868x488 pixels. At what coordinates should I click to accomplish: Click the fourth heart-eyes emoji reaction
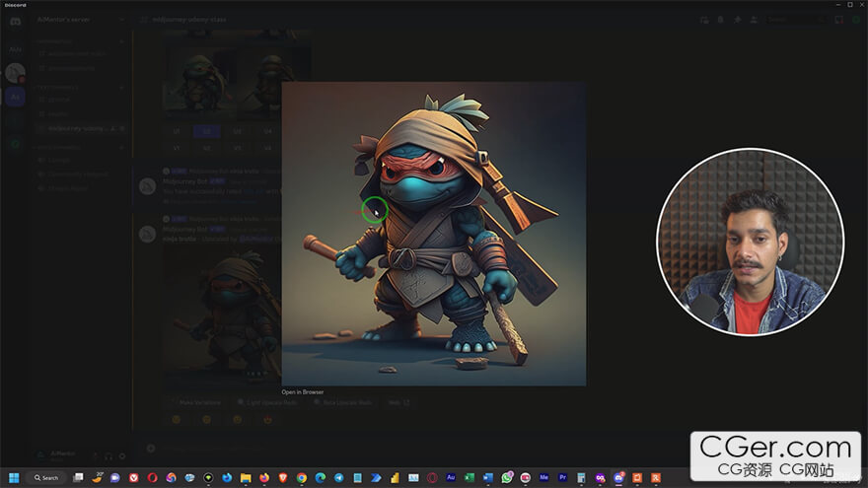(x=268, y=419)
